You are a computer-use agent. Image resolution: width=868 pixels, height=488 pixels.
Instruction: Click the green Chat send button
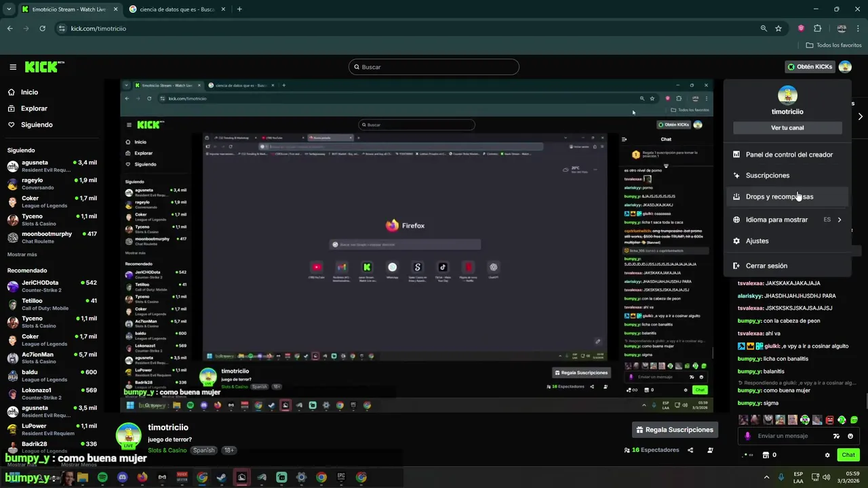point(848,455)
